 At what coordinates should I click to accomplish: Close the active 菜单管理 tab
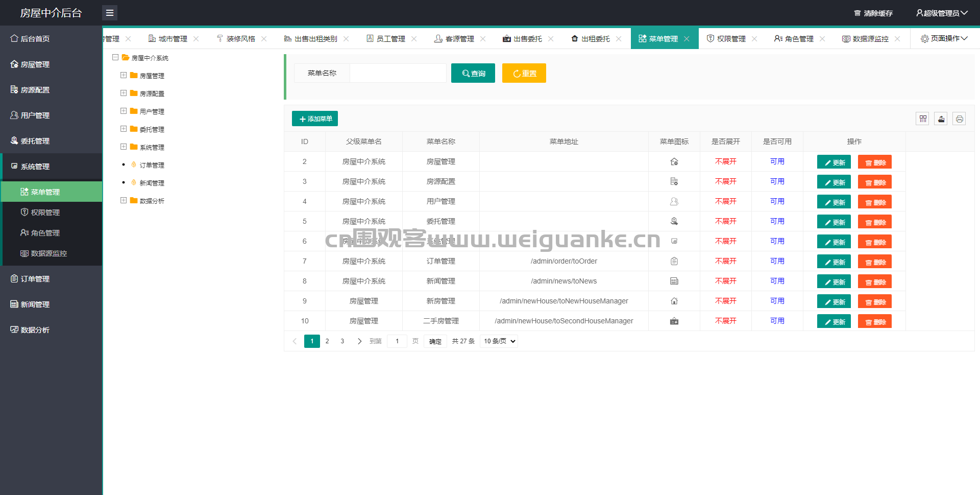(x=687, y=39)
